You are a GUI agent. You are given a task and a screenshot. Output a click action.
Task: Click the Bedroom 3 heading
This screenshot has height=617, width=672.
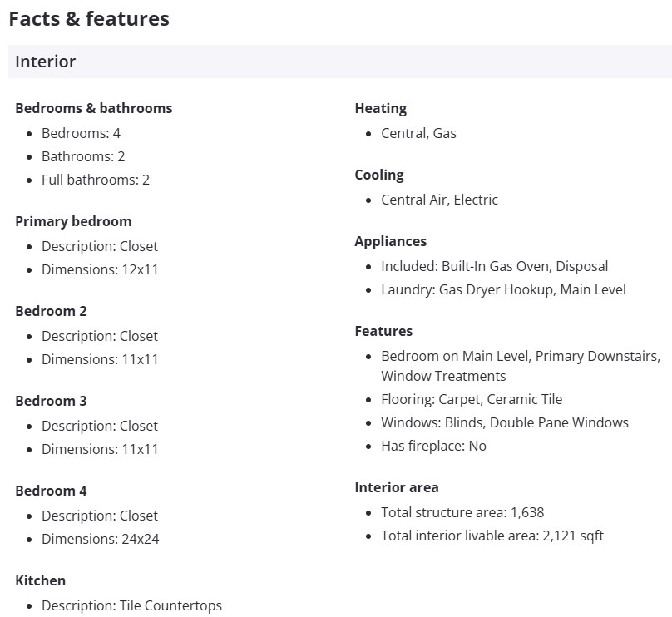click(x=51, y=401)
